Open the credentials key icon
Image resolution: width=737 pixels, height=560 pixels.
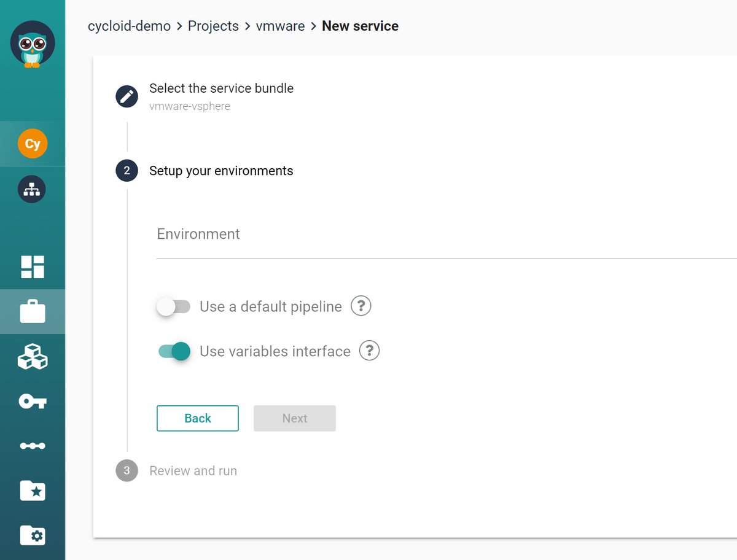click(x=33, y=401)
